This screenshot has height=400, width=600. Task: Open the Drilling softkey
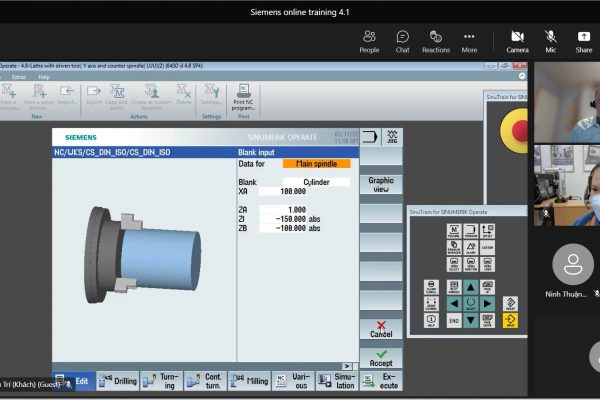pyautogui.click(x=118, y=381)
